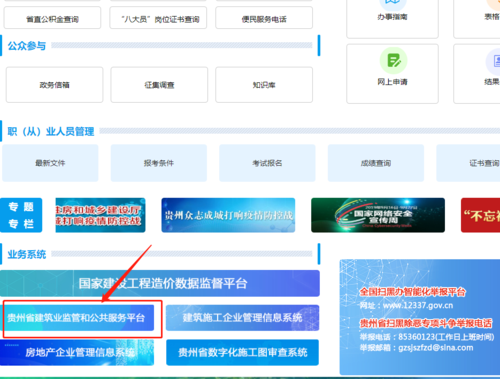
Task: Select 考试报名 tile
Action: 267,163
